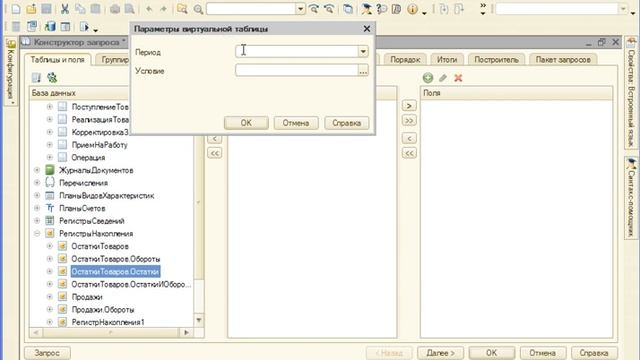
Task: Click Справка in the query constructor footer
Action: click(594, 353)
